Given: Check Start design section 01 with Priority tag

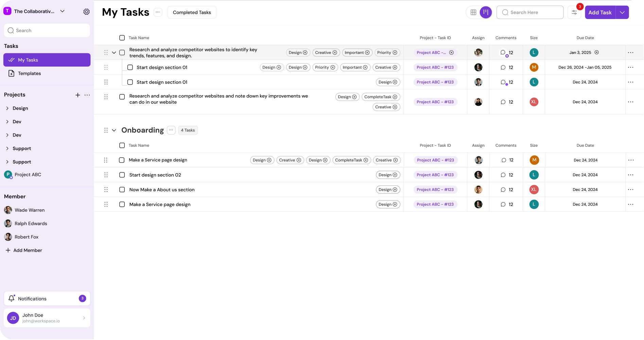Looking at the screenshot, I should [x=130, y=68].
